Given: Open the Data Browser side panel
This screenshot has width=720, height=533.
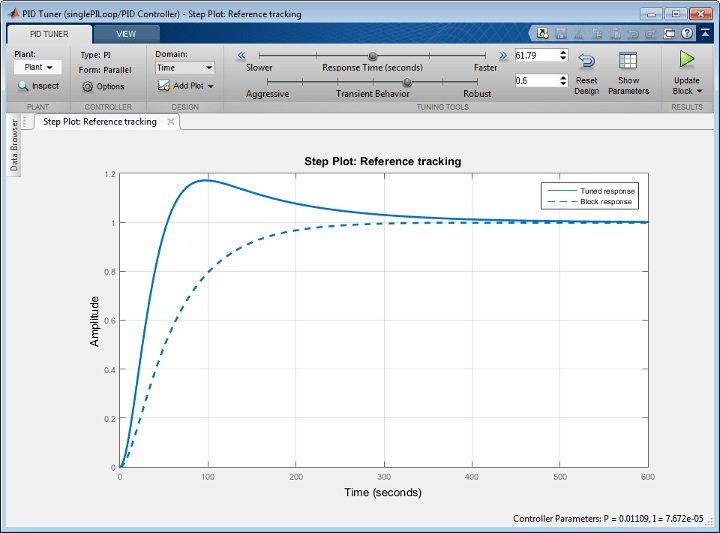Looking at the screenshot, I should [x=14, y=146].
